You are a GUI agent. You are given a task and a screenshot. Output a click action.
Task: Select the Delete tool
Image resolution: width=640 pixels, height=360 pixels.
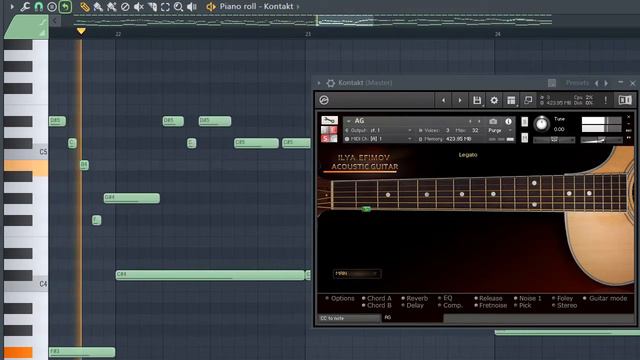125,7
